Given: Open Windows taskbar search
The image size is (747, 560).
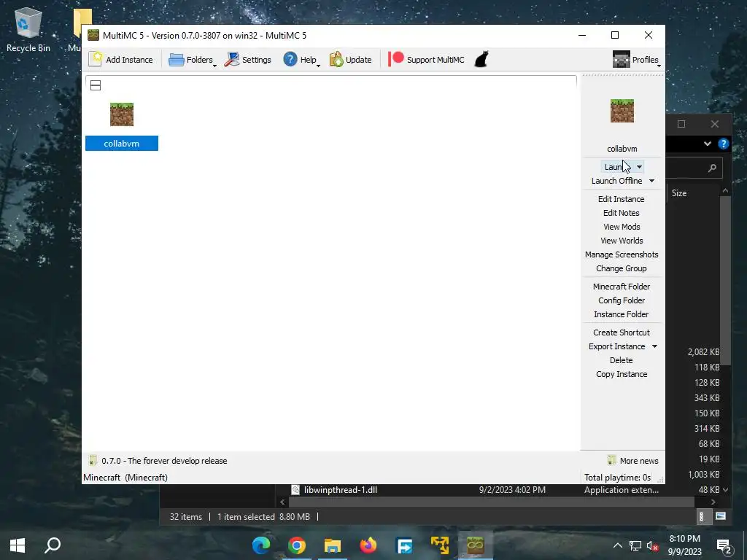Looking at the screenshot, I should [x=53, y=545].
